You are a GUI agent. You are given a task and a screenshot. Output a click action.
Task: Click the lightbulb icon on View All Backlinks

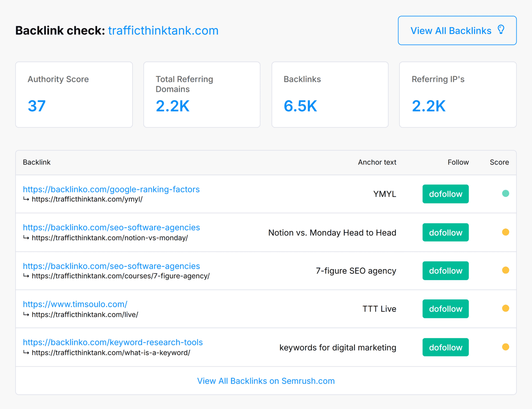(502, 30)
